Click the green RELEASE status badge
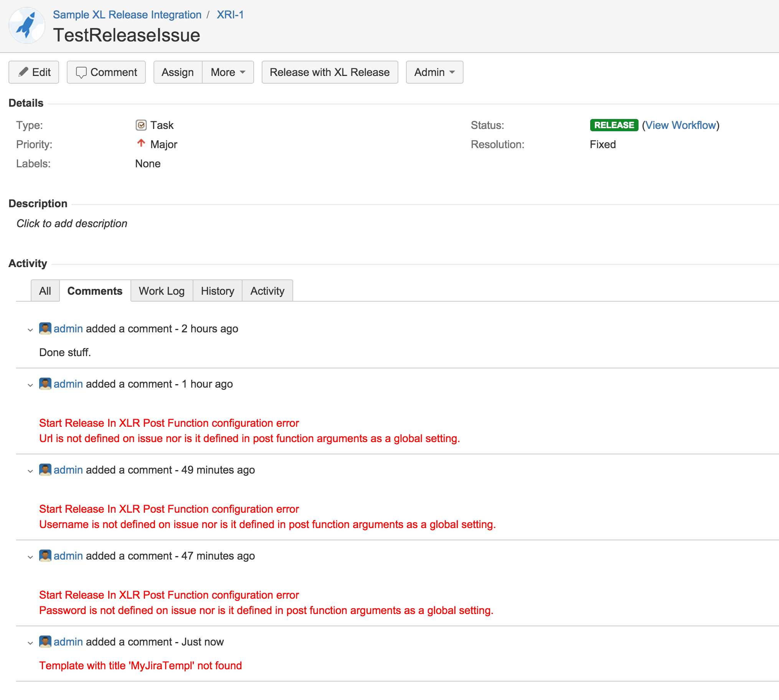The width and height of the screenshot is (779, 700). pyautogui.click(x=614, y=125)
